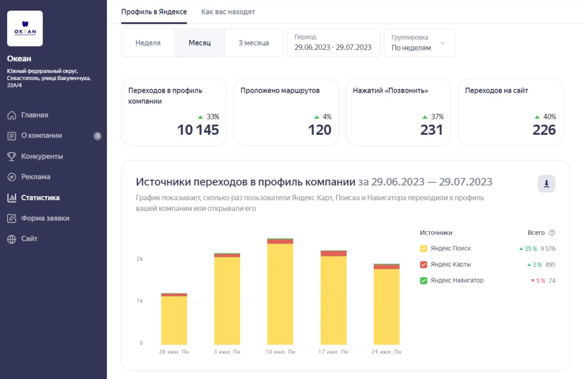Click the 120 routes value
Image resolution: width=588 pixels, height=379 pixels.
pos(319,130)
